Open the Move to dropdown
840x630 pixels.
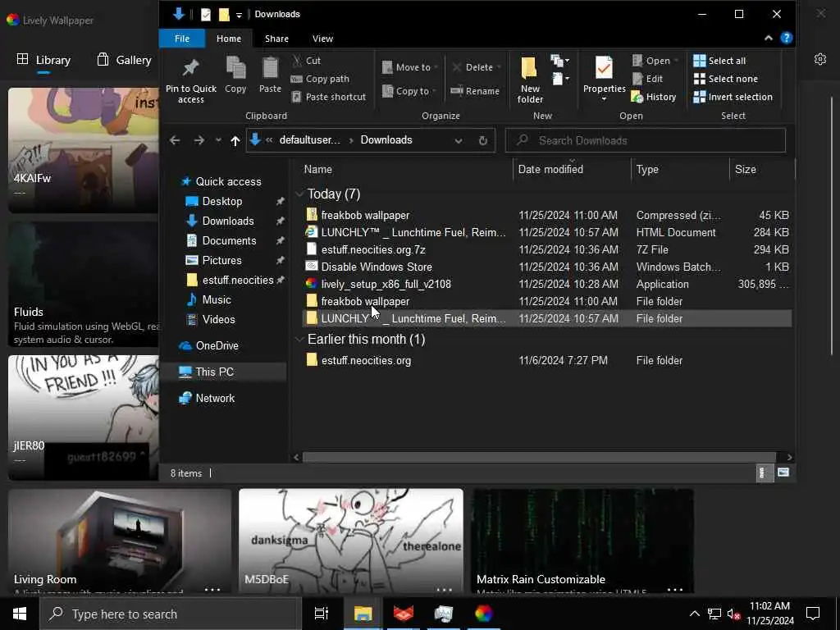410,67
